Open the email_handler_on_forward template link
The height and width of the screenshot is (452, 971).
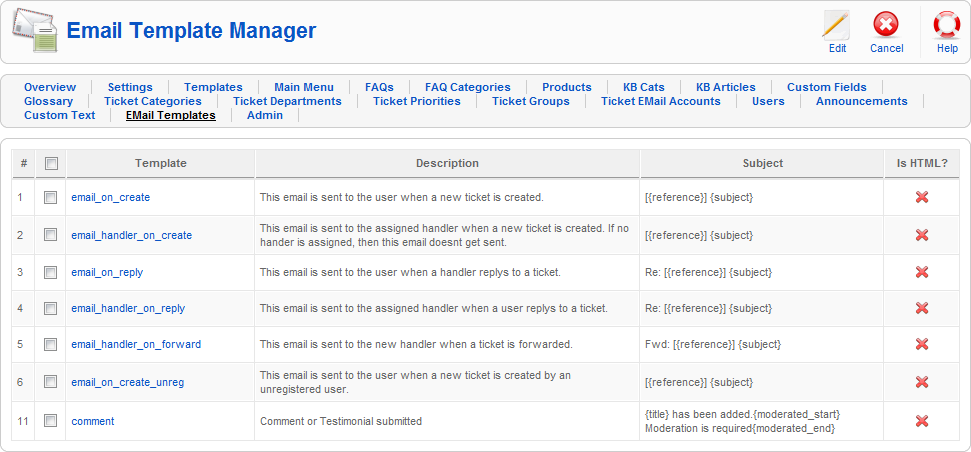(x=136, y=344)
